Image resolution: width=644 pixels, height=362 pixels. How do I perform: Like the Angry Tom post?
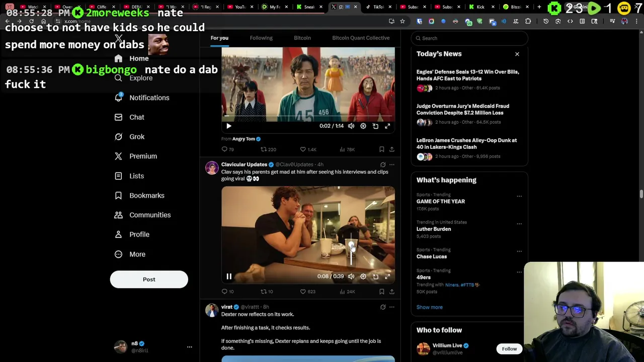(308, 149)
